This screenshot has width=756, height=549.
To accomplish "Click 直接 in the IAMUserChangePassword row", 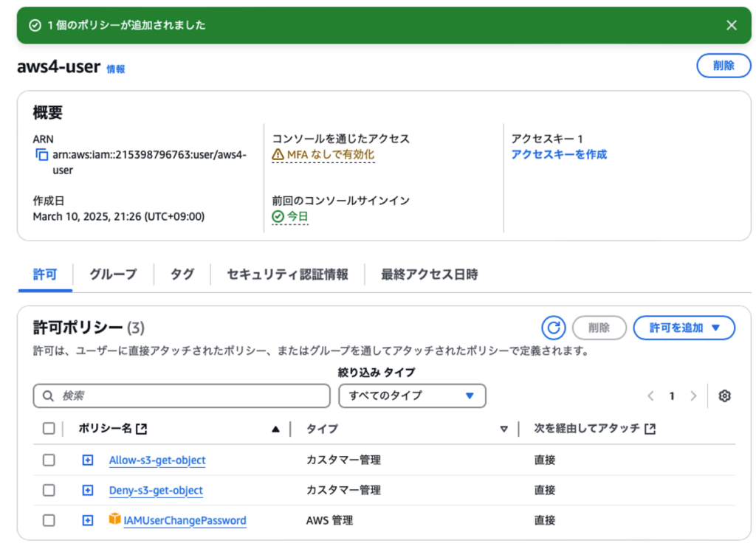I will point(545,520).
